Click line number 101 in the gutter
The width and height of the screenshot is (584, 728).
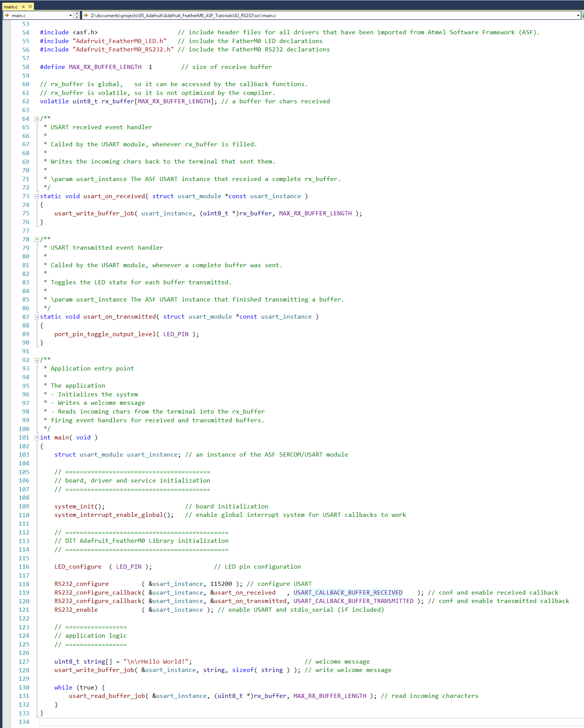pyautogui.click(x=24, y=438)
